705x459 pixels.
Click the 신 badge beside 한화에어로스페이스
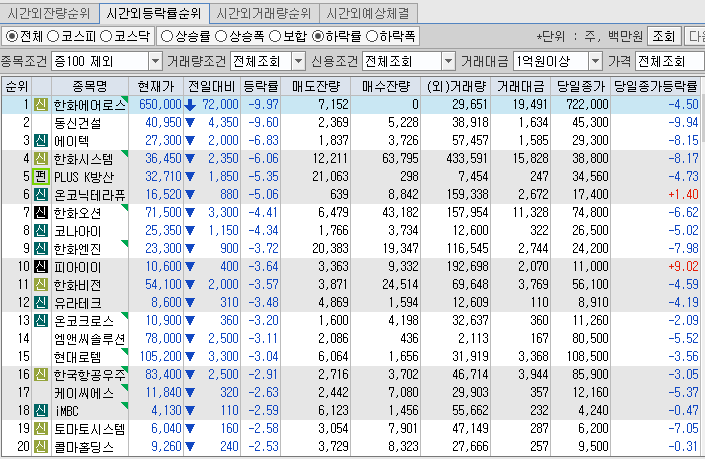40,105
